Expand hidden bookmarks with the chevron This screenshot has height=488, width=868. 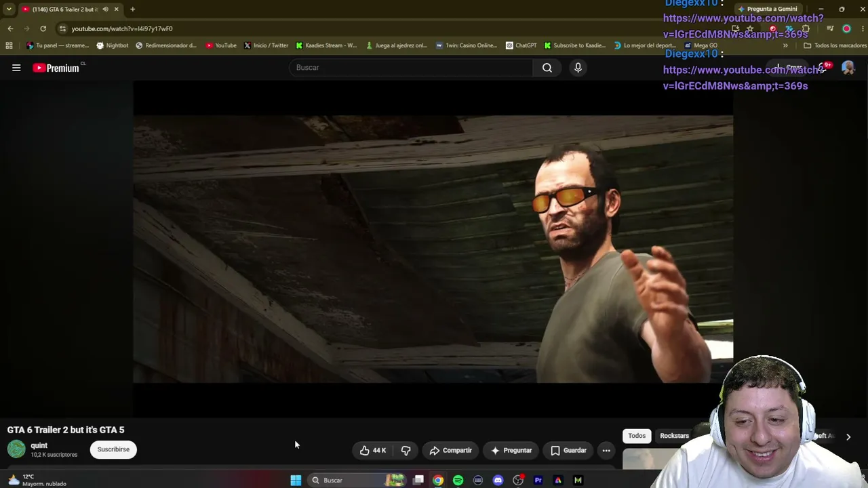tap(785, 45)
